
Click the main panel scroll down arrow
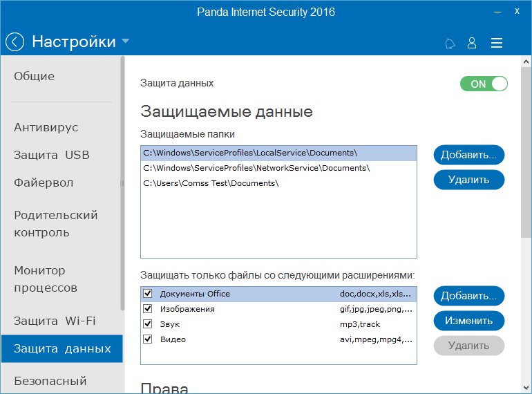pos(526,388)
